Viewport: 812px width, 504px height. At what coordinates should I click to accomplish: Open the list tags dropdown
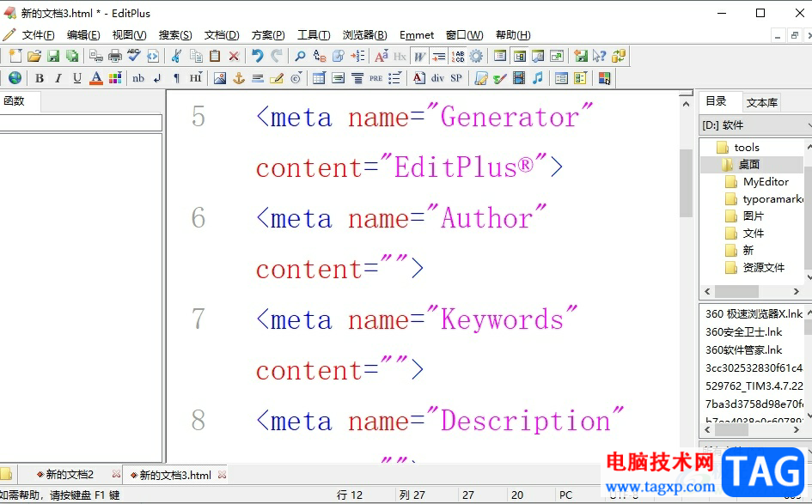point(394,78)
